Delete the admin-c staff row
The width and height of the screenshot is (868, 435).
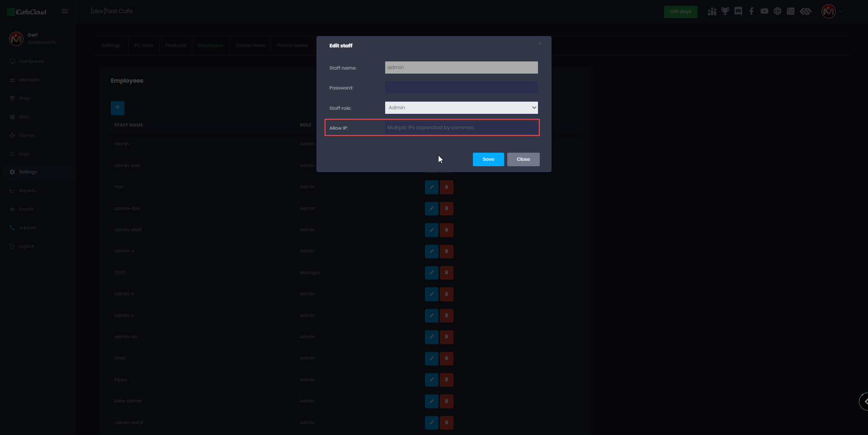click(447, 316)
